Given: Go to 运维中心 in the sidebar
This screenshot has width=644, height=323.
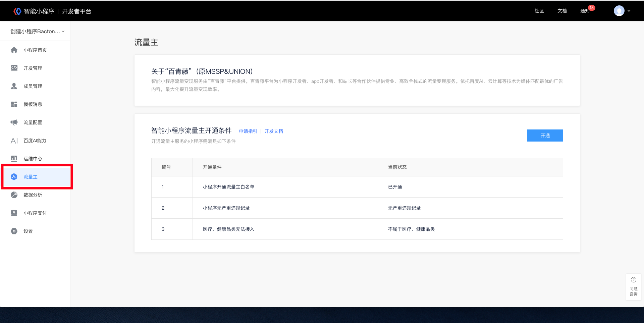Looking at the screenshot, I should pyautogui.click(x=35, y=159).
